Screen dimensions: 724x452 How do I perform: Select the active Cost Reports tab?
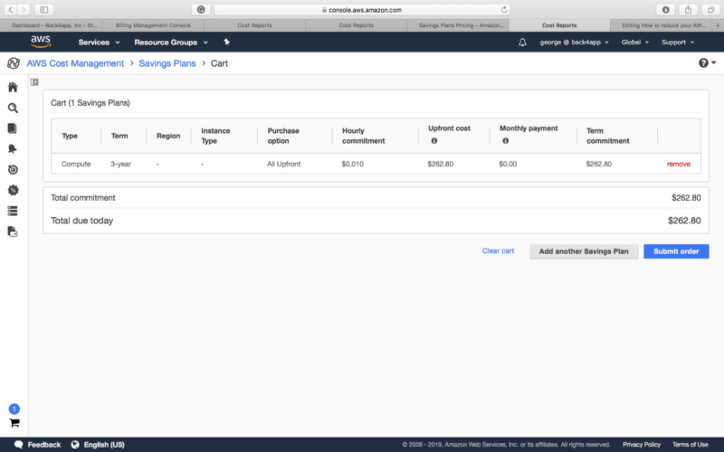pyautogui.click(x=559, y=25)
